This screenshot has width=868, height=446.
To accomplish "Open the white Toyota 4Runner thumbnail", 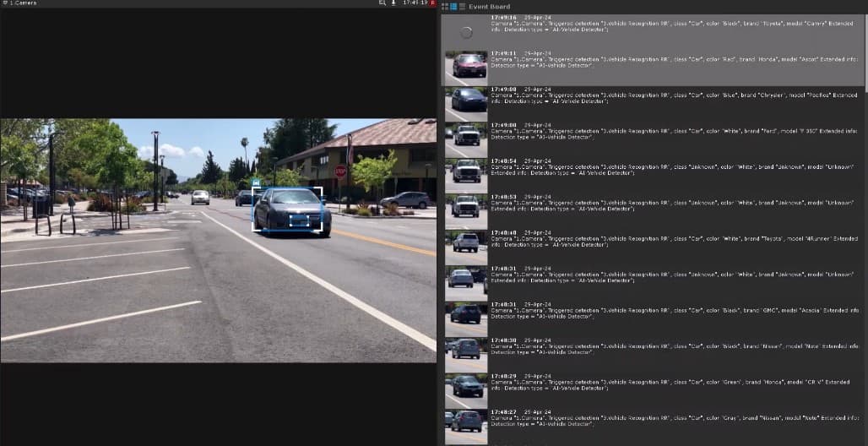I will tap(466, 247).
